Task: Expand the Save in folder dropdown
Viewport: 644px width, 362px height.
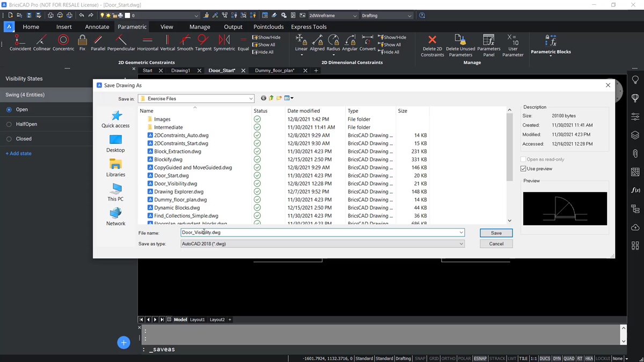Action: point(251,99)
